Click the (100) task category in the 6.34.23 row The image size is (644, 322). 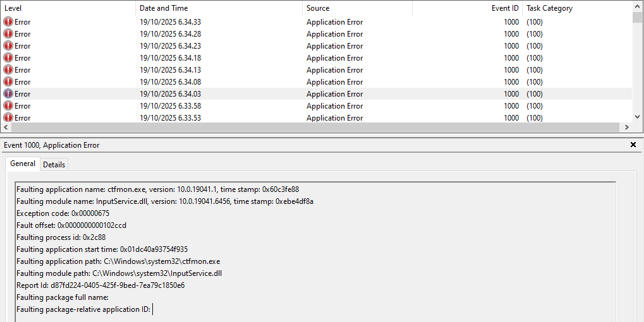pos(534,46)
